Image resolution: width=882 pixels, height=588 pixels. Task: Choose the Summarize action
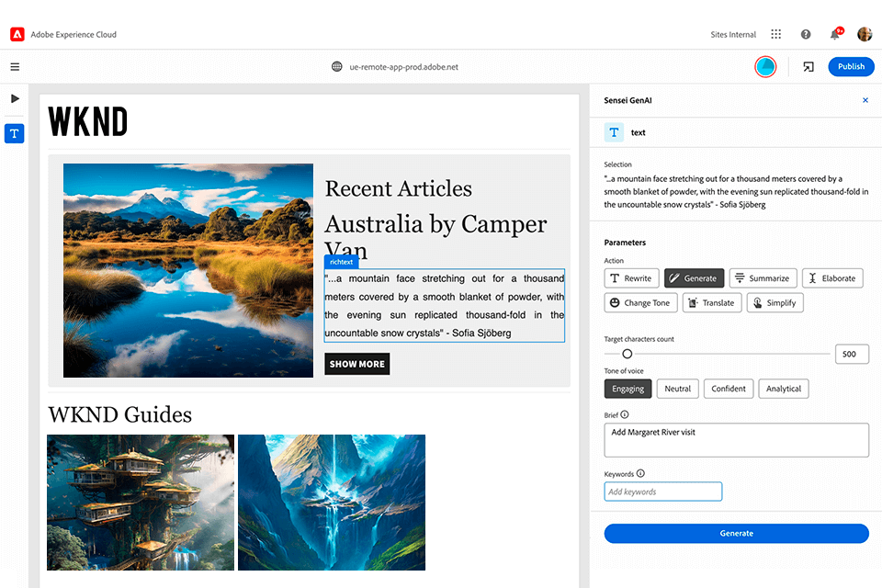pyautogui.click(x=763, y=278)
